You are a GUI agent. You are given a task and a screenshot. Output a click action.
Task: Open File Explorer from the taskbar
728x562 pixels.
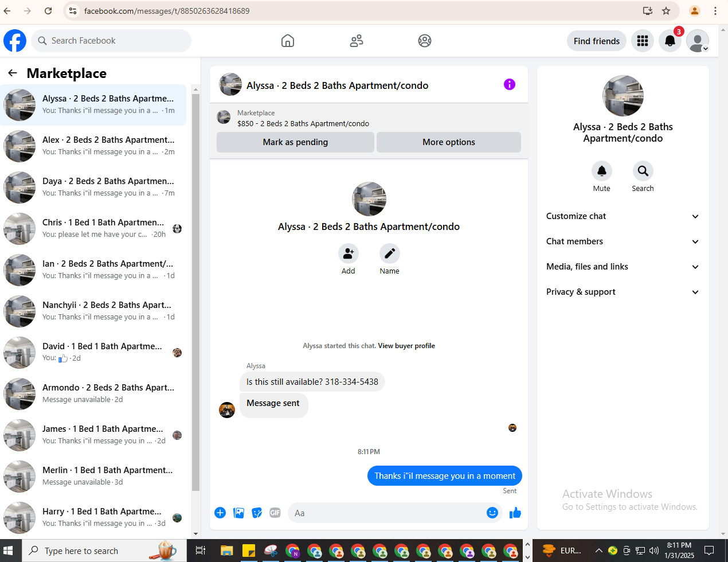point(227,551)
